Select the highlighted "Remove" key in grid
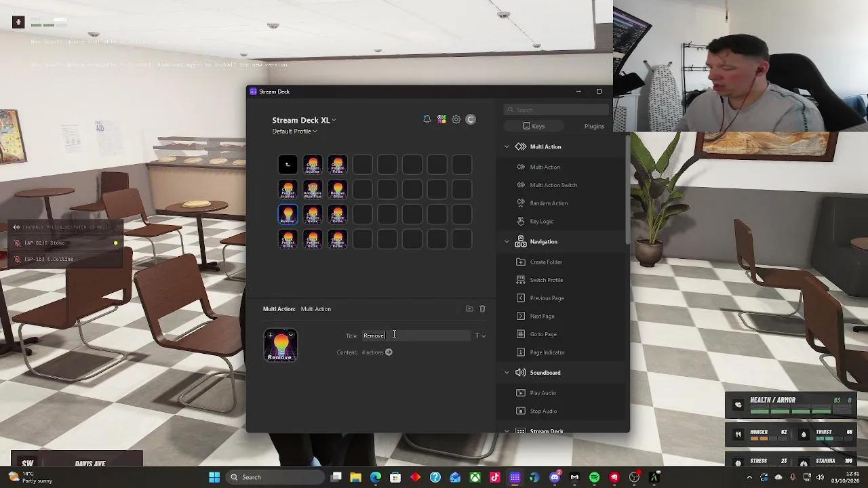 click(288, 215)
